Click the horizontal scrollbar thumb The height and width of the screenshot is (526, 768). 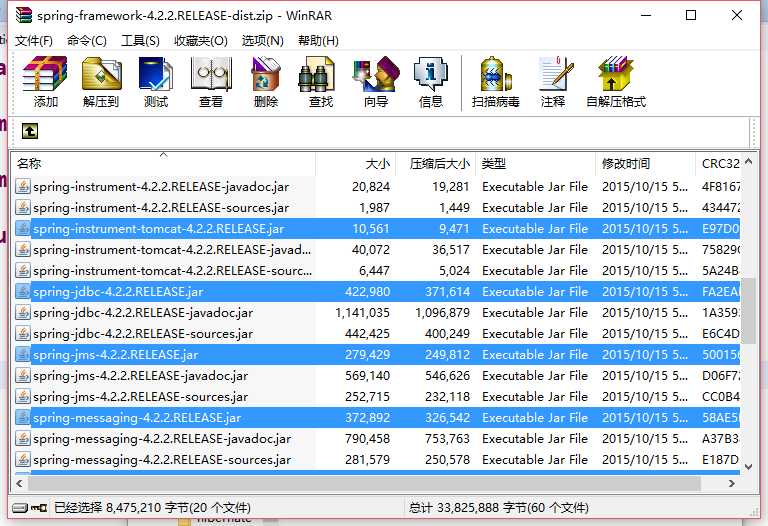point(364,483)
